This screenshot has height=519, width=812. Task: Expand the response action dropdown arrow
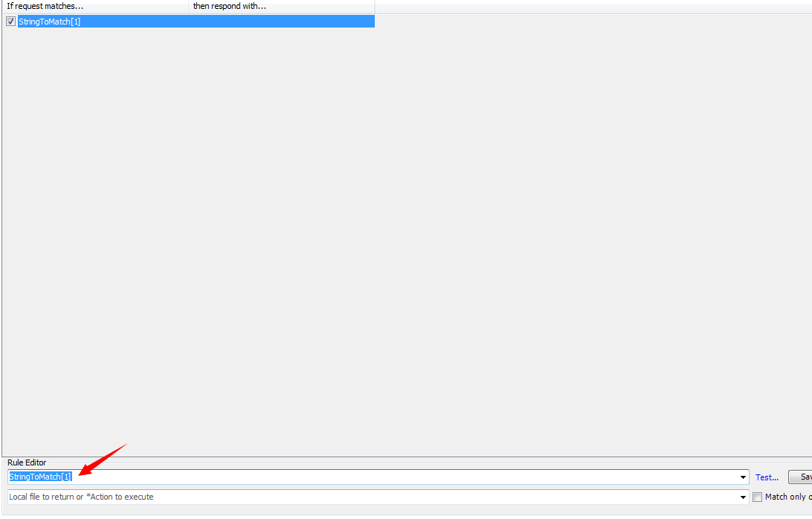click(743, 497)
